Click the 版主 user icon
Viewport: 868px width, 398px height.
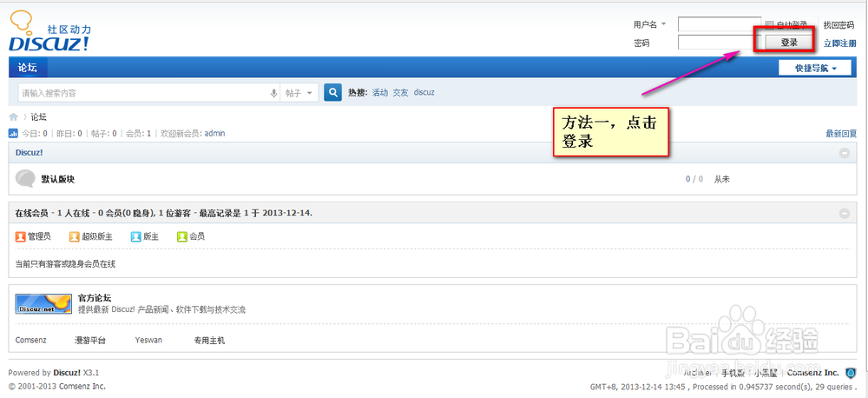pos(136,236)
